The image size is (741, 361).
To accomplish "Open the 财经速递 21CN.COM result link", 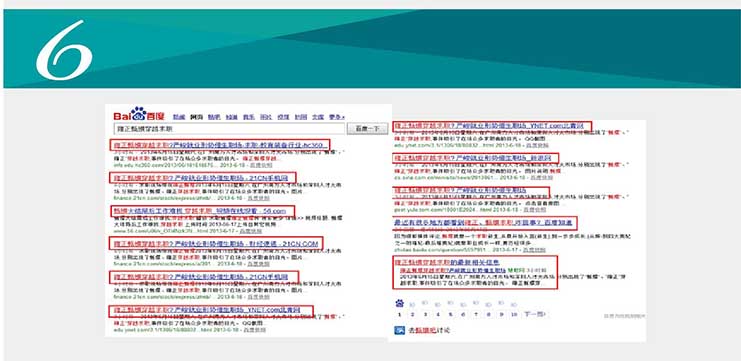I will (216, 243).
